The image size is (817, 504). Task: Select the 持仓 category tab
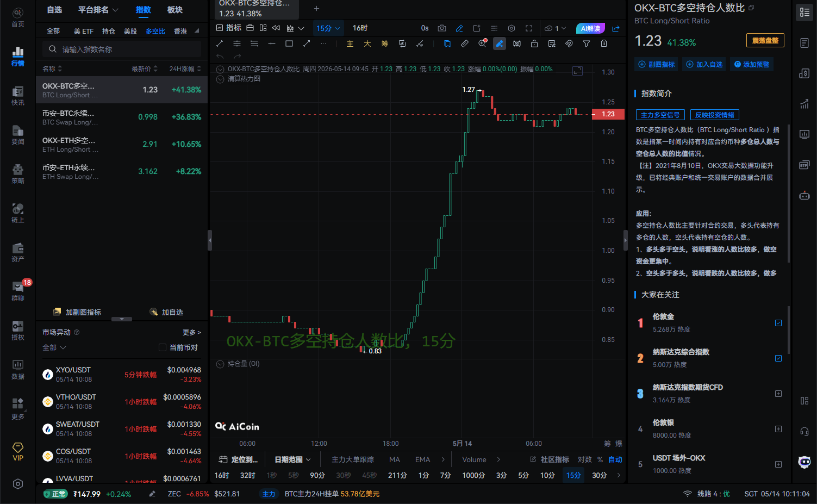(x=109, y=31)
